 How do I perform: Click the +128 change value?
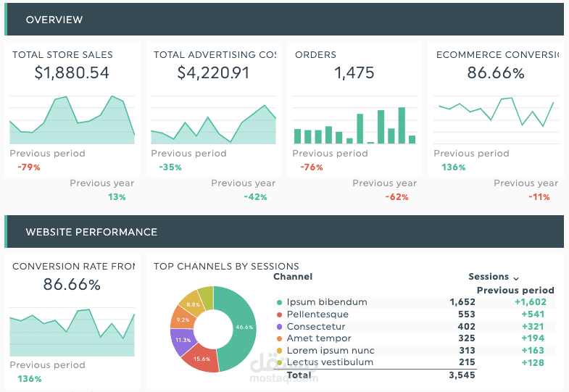[x=533, y=362]
